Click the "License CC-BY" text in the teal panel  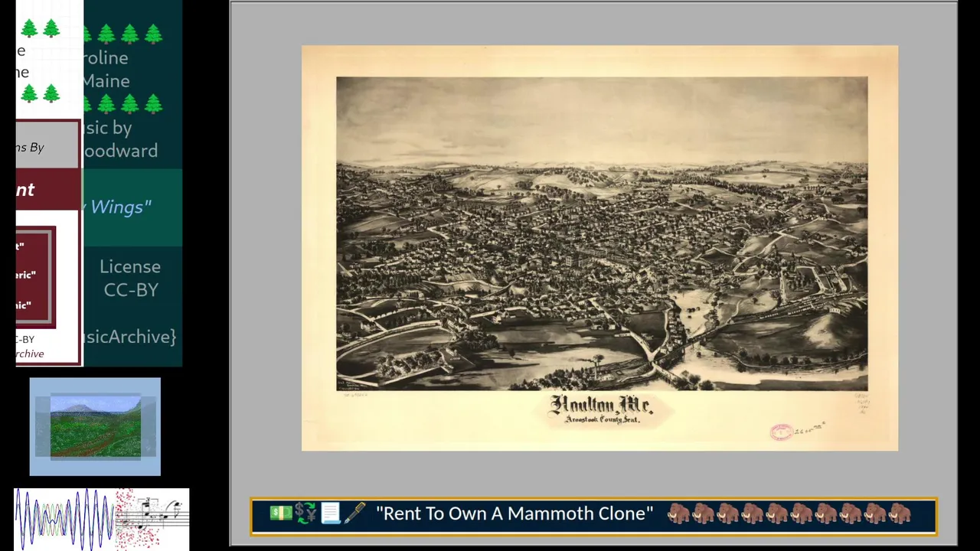click(130, 278)
